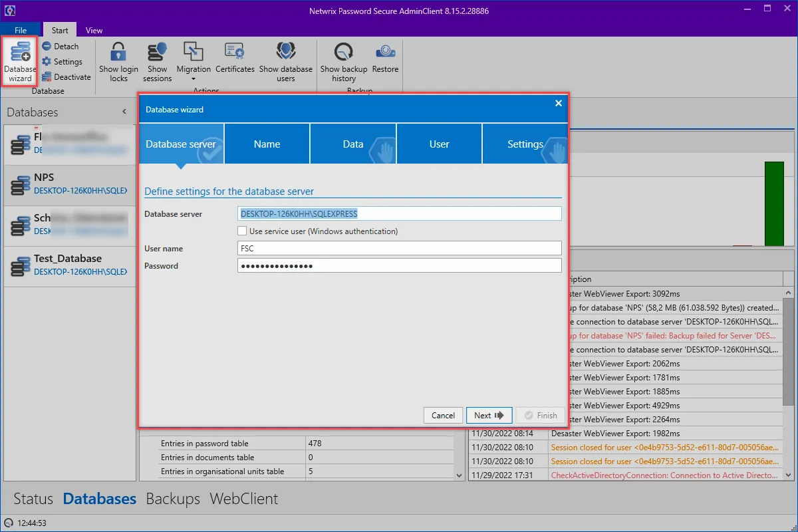Select the 'Entries in password table' row
The image size is (798, 532).
click(306, 444)
